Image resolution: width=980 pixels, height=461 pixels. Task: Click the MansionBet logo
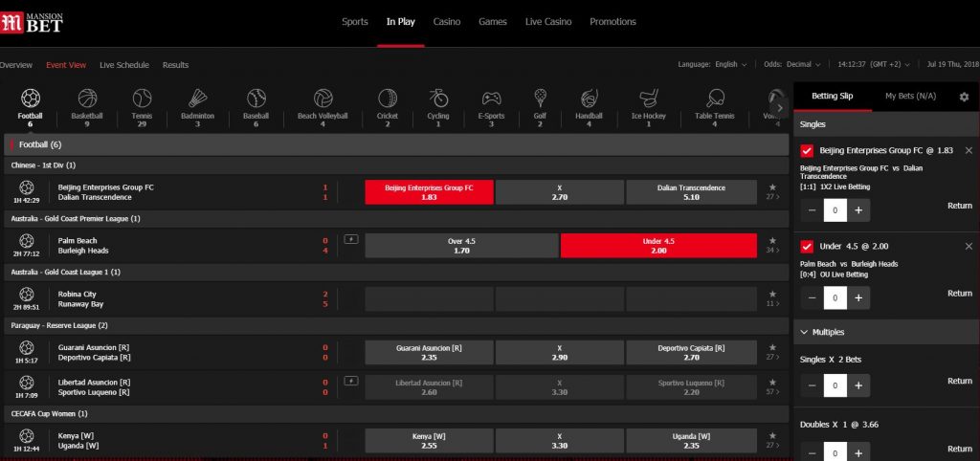pos(32,23)
